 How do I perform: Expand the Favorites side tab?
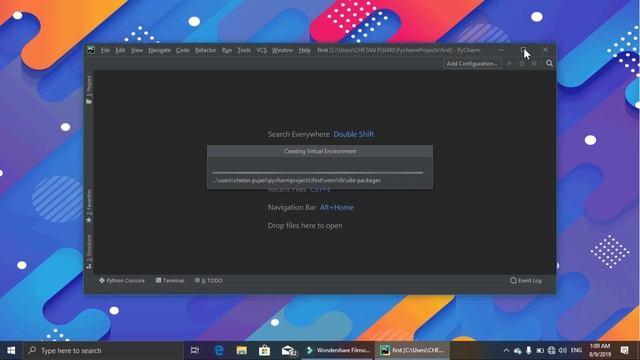[89, 206]
